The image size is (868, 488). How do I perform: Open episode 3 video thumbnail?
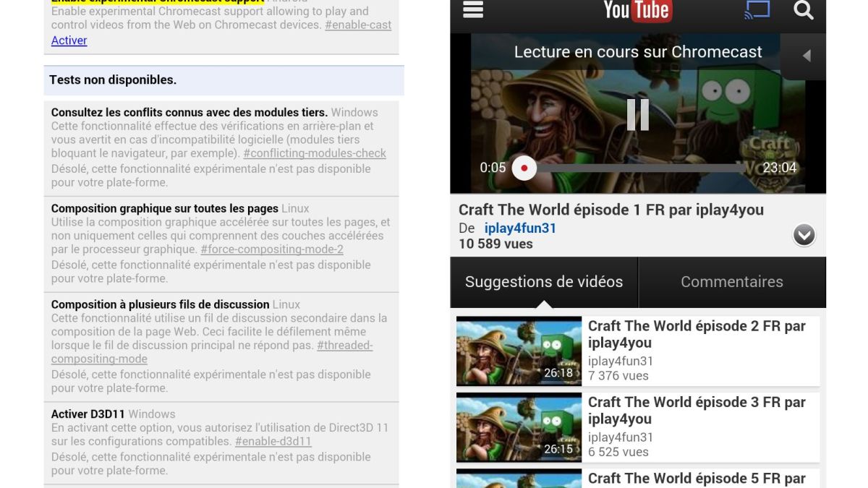point(519,427)
